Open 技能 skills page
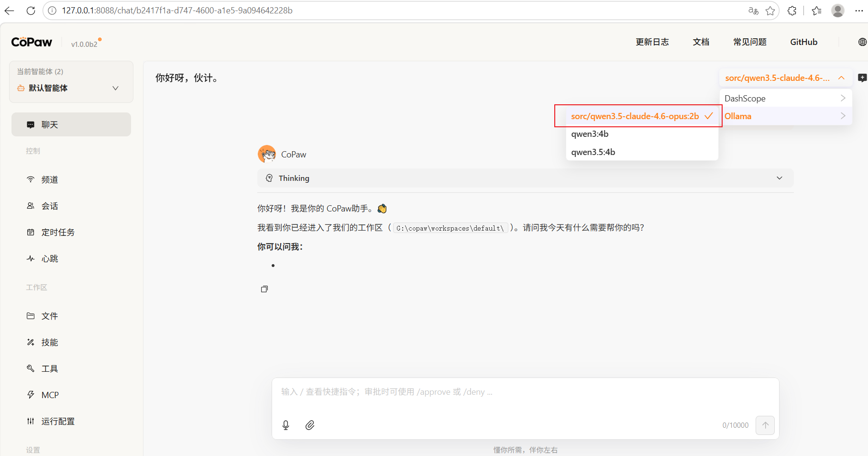 pos(71,342)
